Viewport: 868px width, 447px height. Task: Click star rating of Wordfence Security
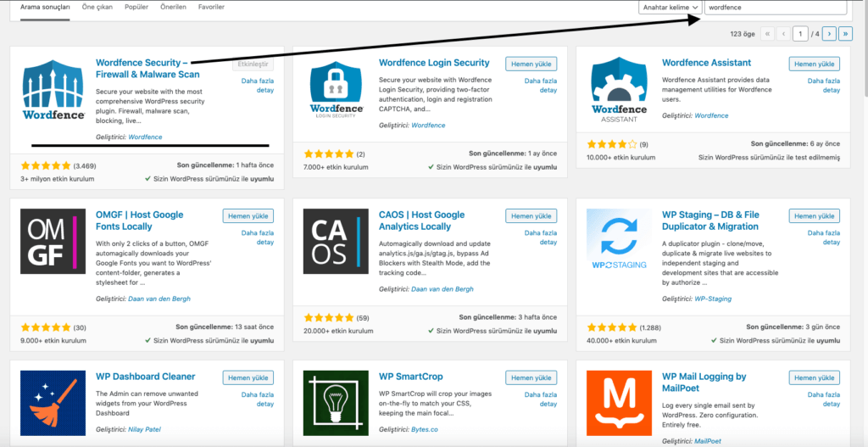(x=46, y=165)
